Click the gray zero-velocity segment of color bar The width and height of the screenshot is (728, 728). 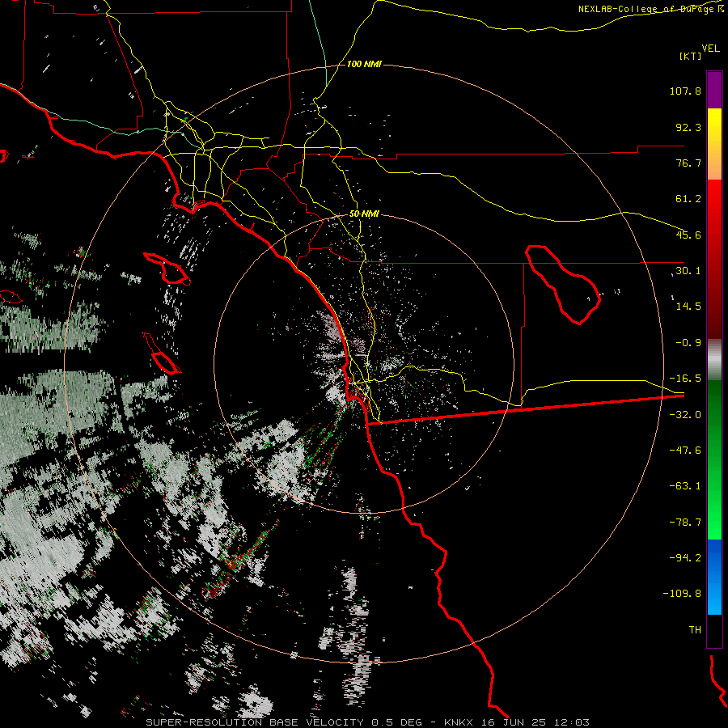[714, 360]
